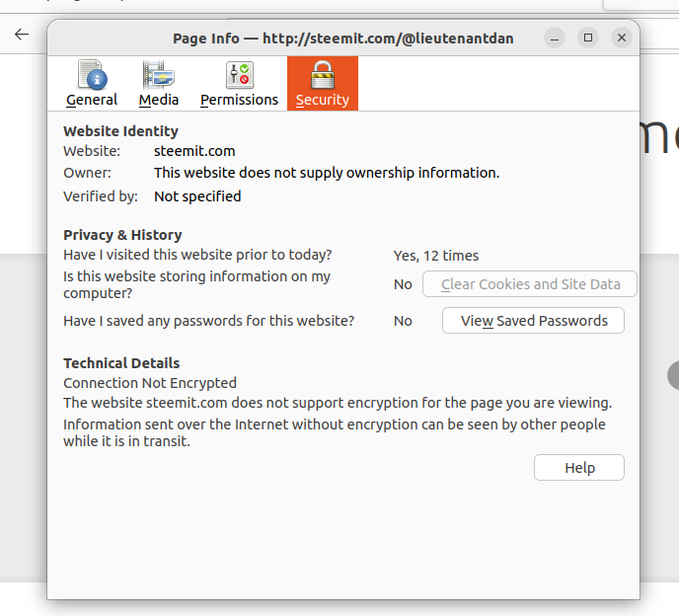Image resolution: width=679 pixels, height=616 pixels.
Task: Click the 'Website Identity' heading
Action: click(120, 131)
